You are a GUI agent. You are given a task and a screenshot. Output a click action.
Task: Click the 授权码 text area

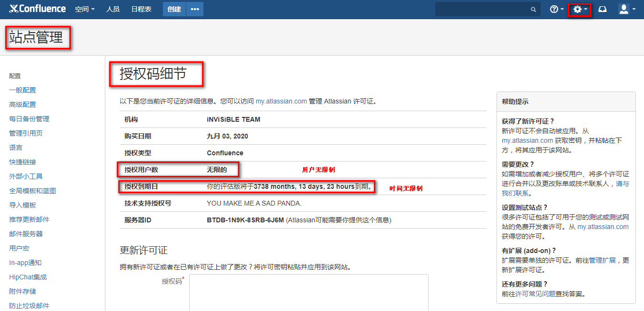click(308, 292)
